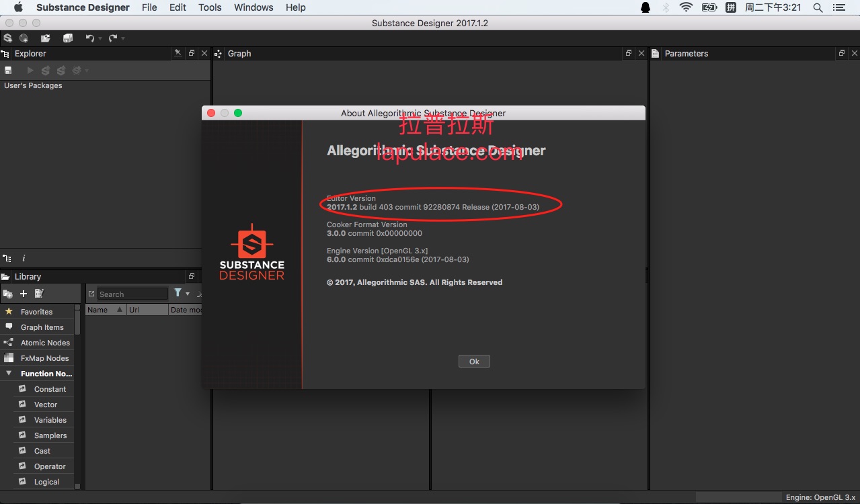The image size is (860, 504).
Task: Collapse the Function Nodes category
Action: 9,374
